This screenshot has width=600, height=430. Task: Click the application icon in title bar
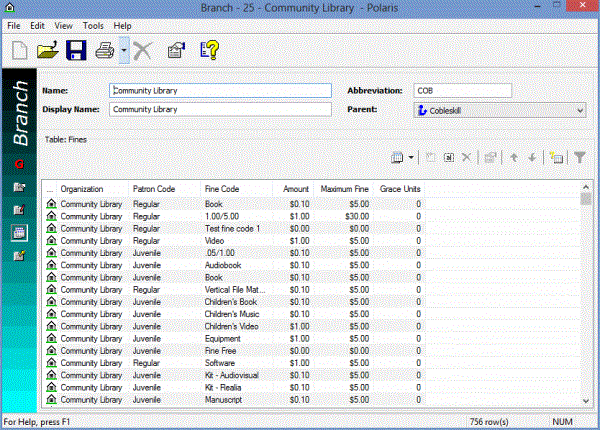[10, 8]
